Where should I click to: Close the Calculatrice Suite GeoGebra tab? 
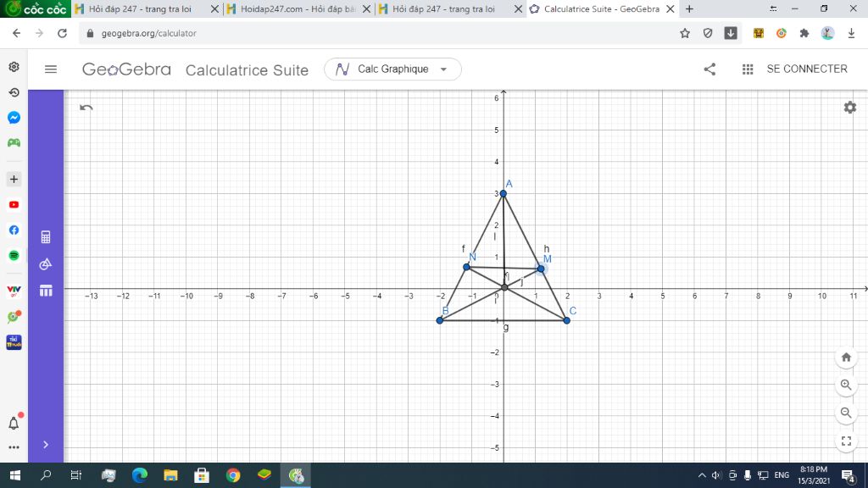point(670,8)
